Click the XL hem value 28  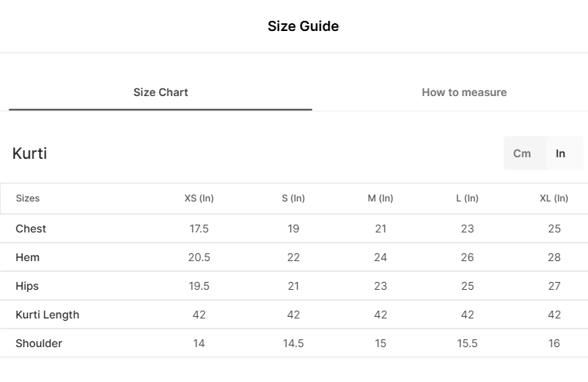coord(554,257)
